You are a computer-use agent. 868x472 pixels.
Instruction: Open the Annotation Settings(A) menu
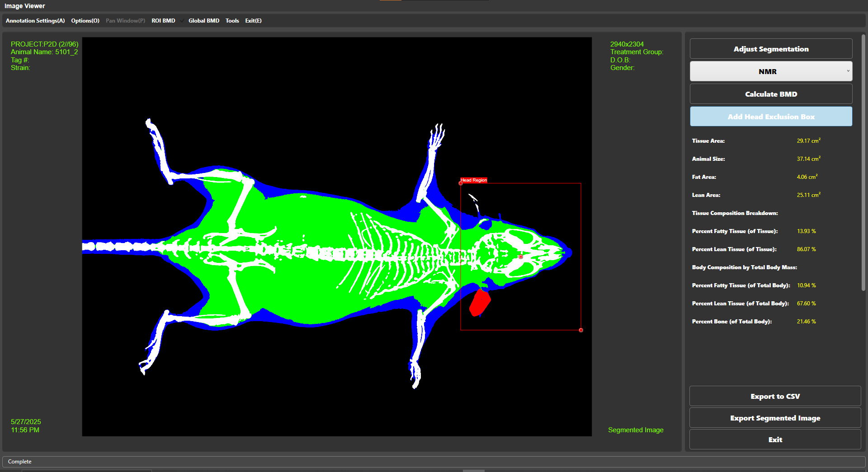(35, 21)
